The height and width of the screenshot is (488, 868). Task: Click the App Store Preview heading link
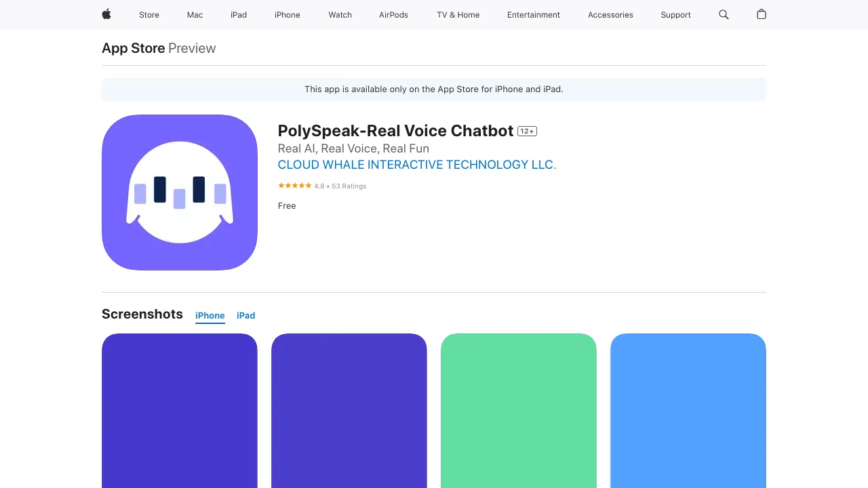pos(133,48)
